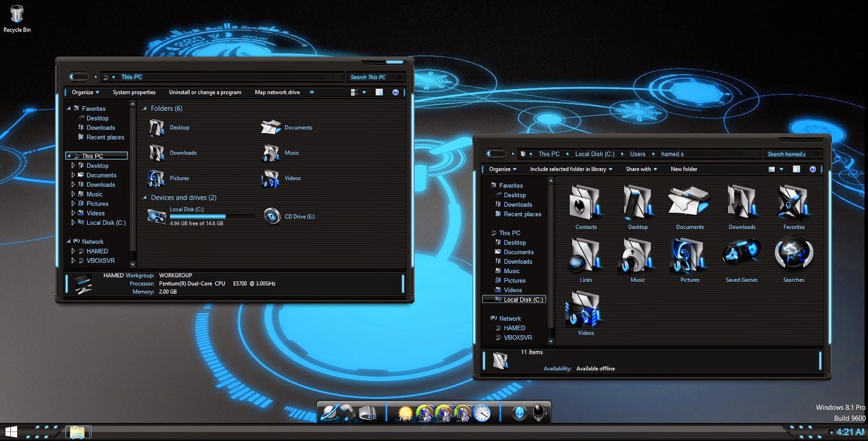
Task: Open Desktop folder icon in This PC window
Action: point(157,128)
